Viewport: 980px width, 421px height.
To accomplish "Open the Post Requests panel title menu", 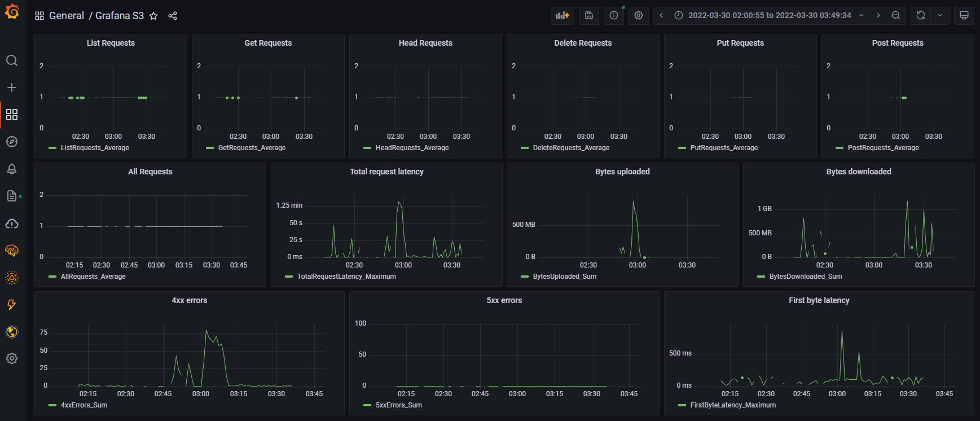I will pyautogui.click(x=898, y=43).
